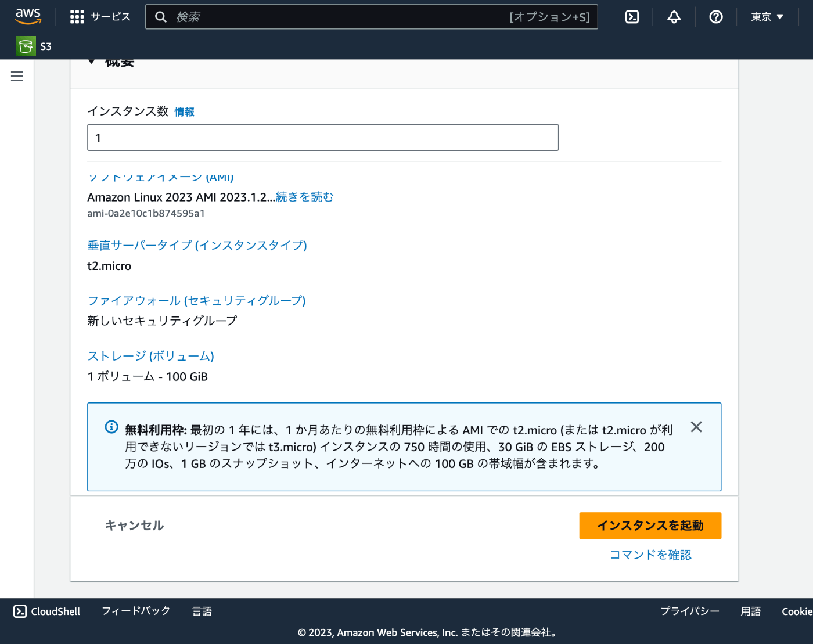
Task: Click Amazon Linux 2023 AMI name text
Action: pyautogui.click(x=181, y=197)
